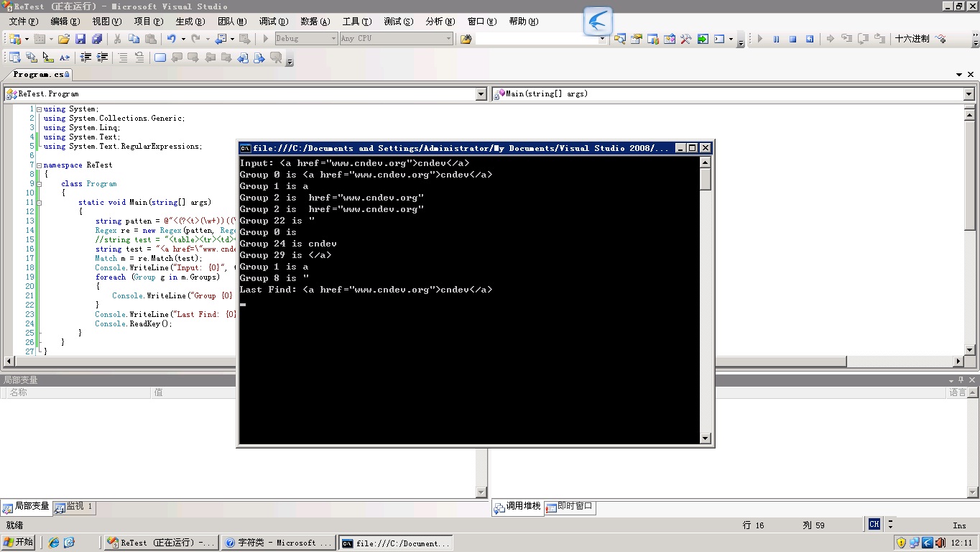Open the 调试 menu
The height and width of the screenshot is (552, 980).
(273, 22)
